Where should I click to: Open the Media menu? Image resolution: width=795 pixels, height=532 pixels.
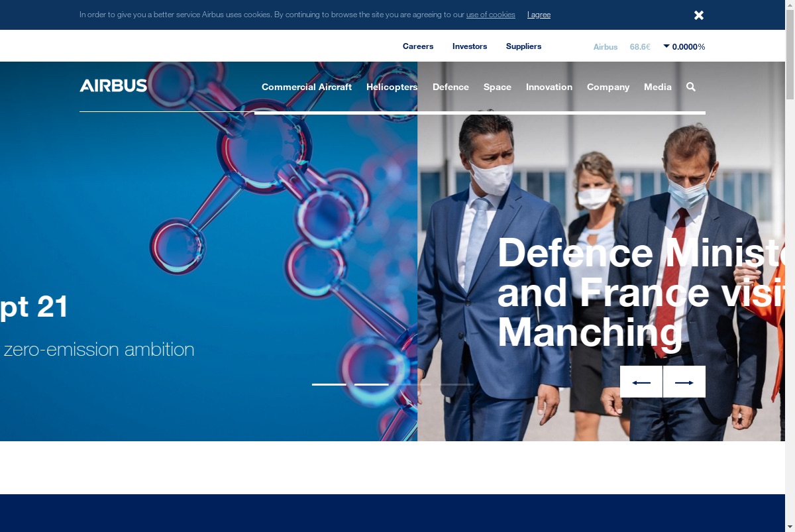pos(658,87)
